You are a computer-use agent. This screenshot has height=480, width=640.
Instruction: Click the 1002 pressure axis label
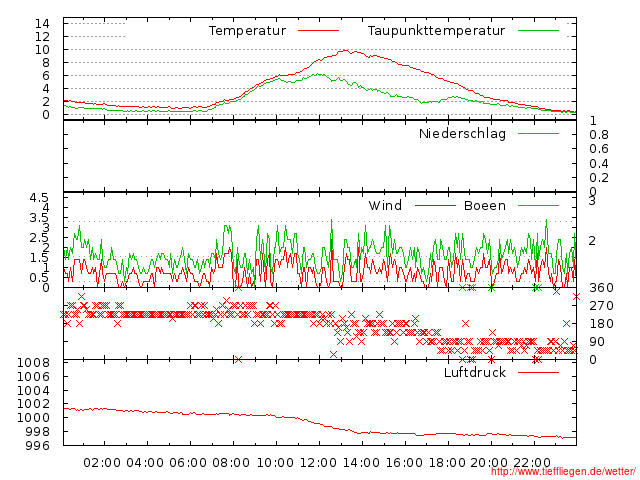(x=33, y=404)
